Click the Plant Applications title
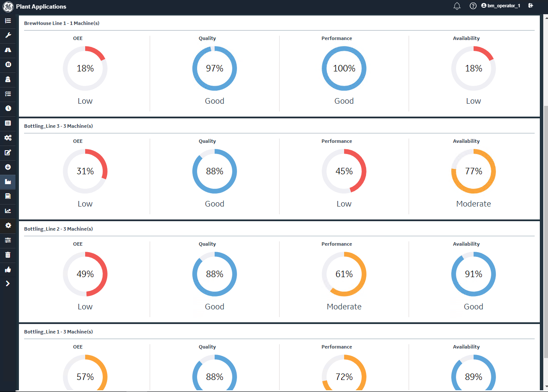 41,7
